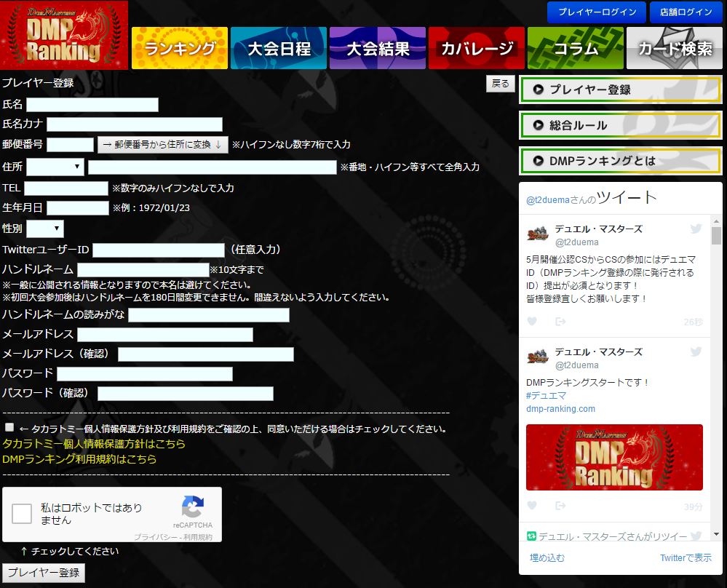This screenshot has height=588, width=727.
Task: Click arrow icon on 総合ルール sidebar button
Action: 538,125
